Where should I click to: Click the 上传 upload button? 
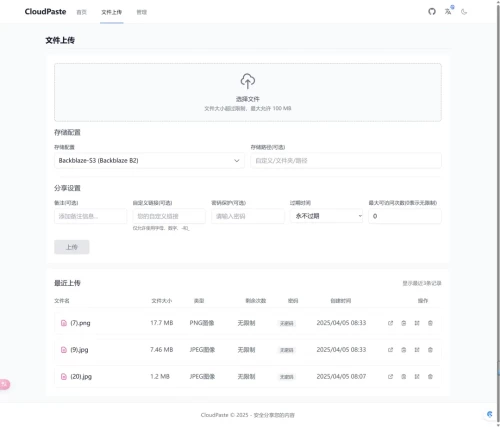click(x=72, y=247)
